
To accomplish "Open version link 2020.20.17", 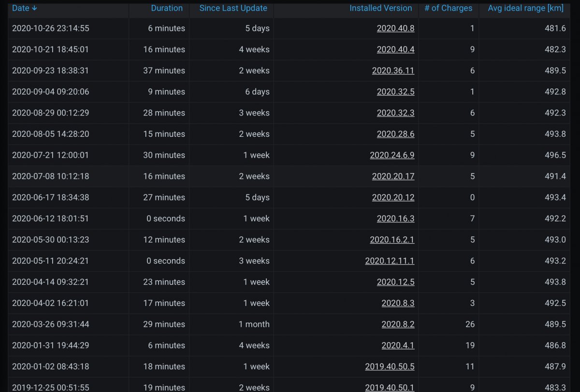I will [x=393, y=176].
